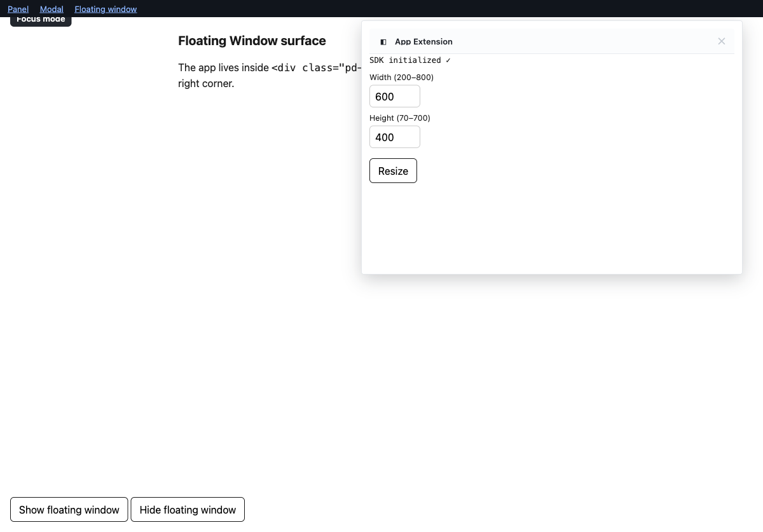
Task: Focus the Width input field showing 600
Action: [x=395, y=97]
